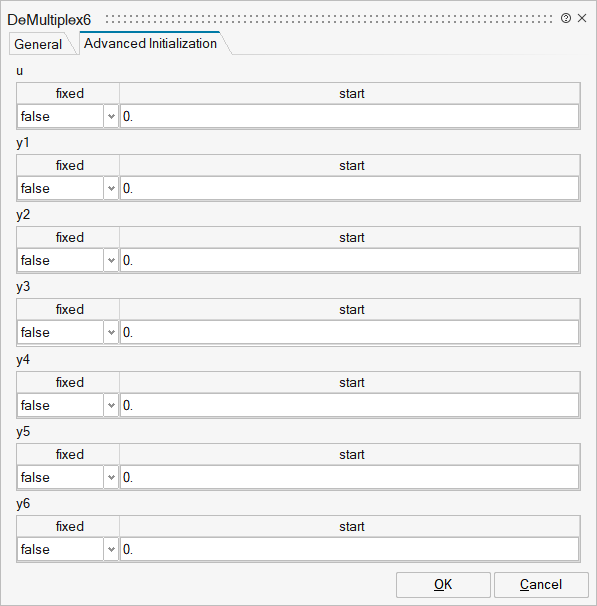The height and width of the screenshot is (606, 597).
Task: Close the DeMultiplex6 dialog
Action: pyautogui.click(x=582, y=18)
